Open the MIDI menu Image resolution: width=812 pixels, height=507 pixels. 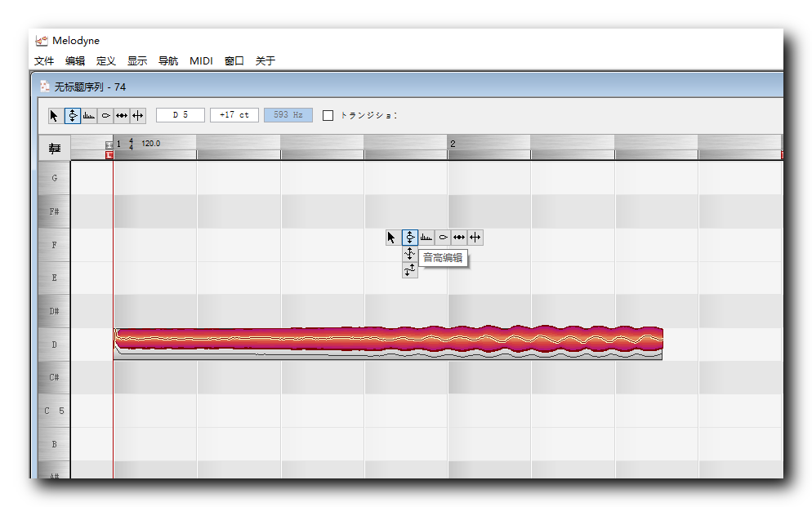pyautogui.click(x=201, y=61)
